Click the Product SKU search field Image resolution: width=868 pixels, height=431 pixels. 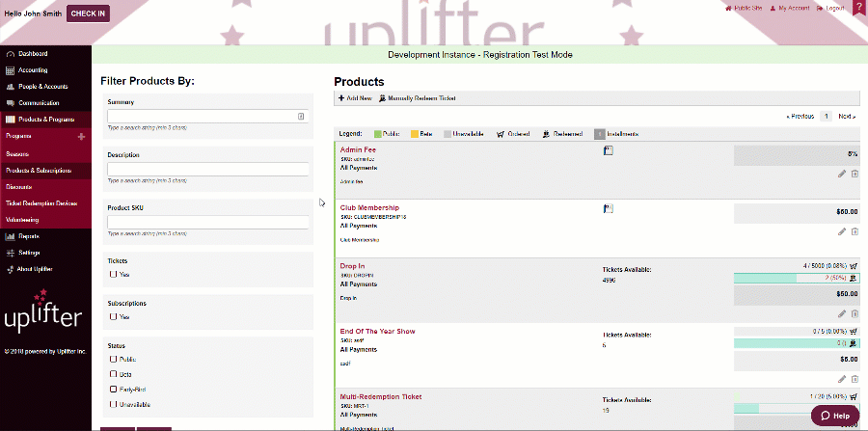coord(208,222)
